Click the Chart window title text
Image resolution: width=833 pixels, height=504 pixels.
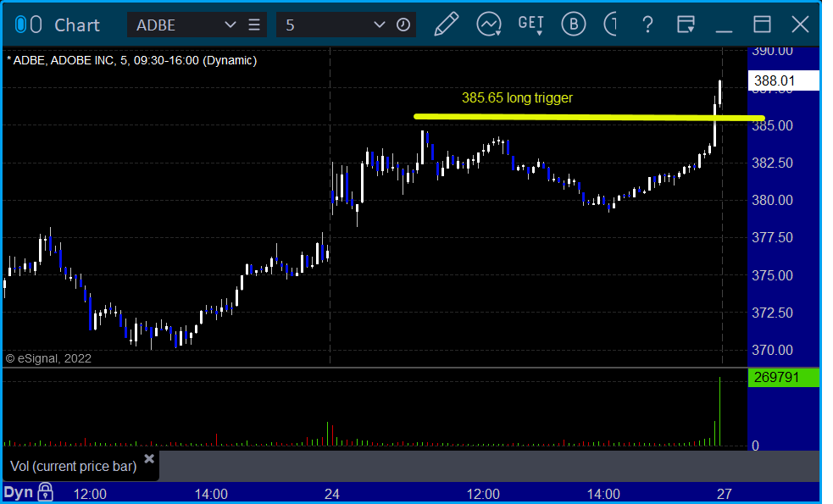tap(77, 25)
